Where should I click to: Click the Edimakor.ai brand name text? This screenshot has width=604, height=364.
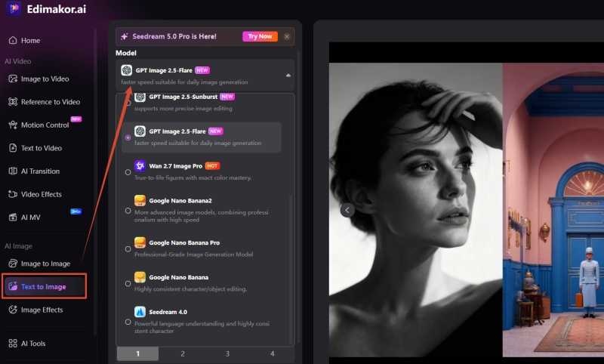click(57, 9)
